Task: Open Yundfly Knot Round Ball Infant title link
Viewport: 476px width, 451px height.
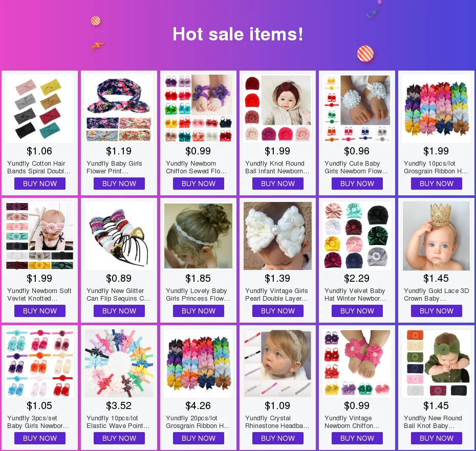Action: (x=277, y=167)
